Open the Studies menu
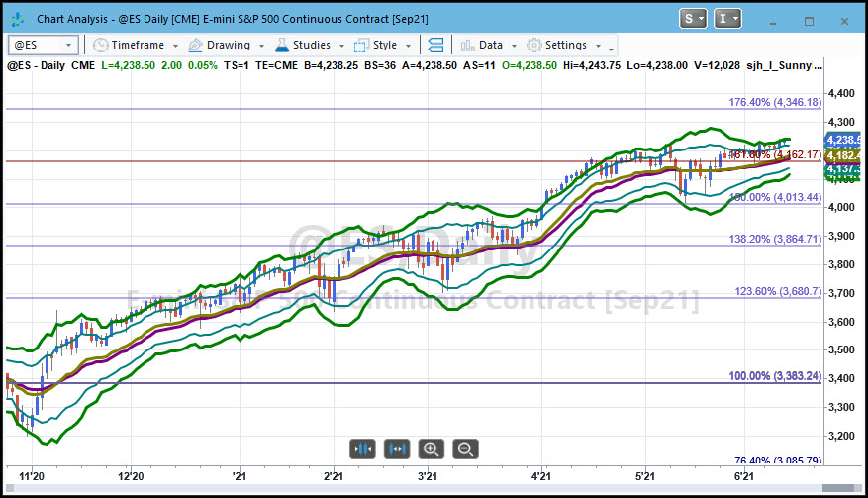This screenshot has width=868, height=498. pyautogui.click(x=311, y=45)
